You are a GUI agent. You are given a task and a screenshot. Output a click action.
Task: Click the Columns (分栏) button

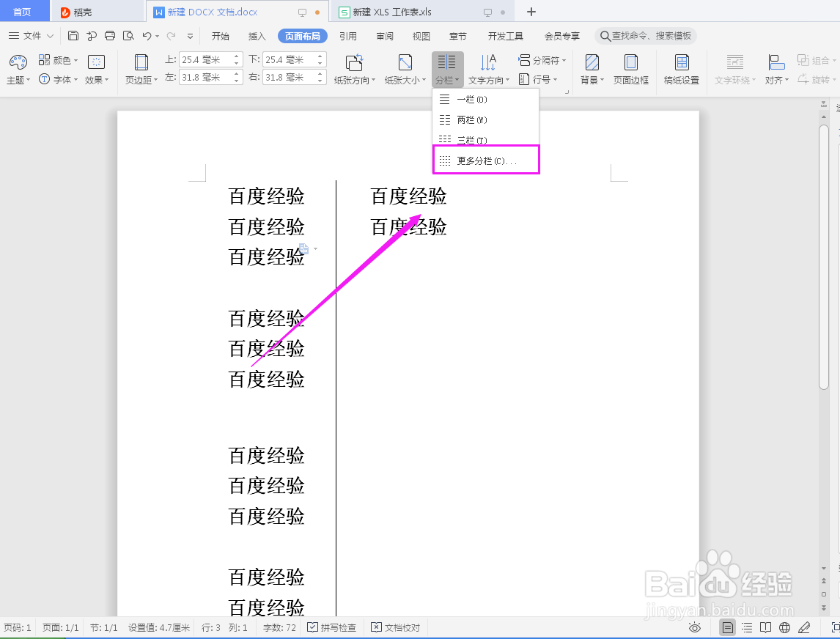click(447, 70)
